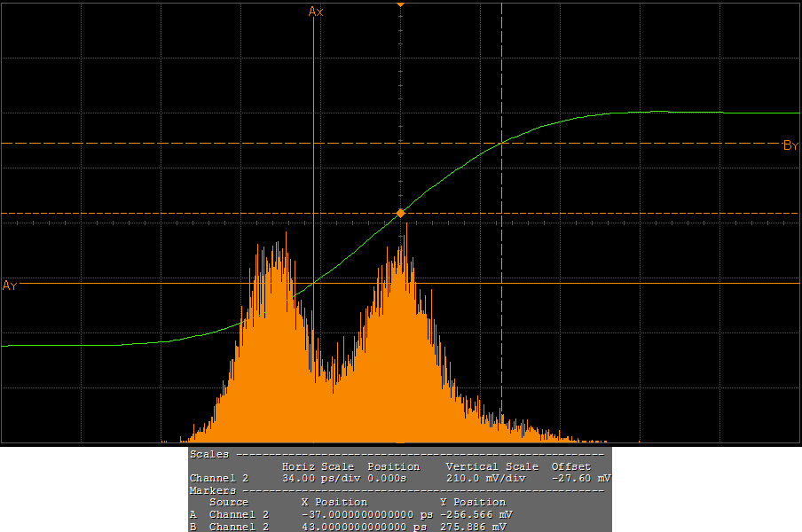Click the By marker label on right
802x532 pixels.
point(790,145)
